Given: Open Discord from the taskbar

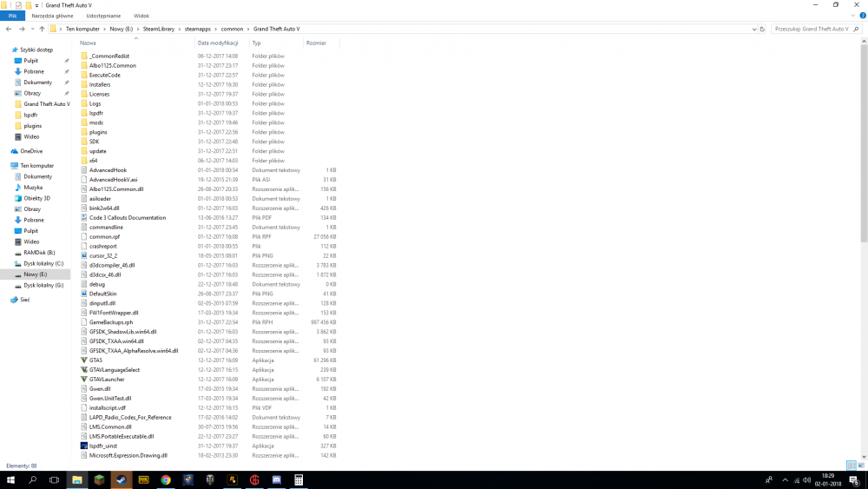Looking at the screenshot, I should (x=276, y=480).
